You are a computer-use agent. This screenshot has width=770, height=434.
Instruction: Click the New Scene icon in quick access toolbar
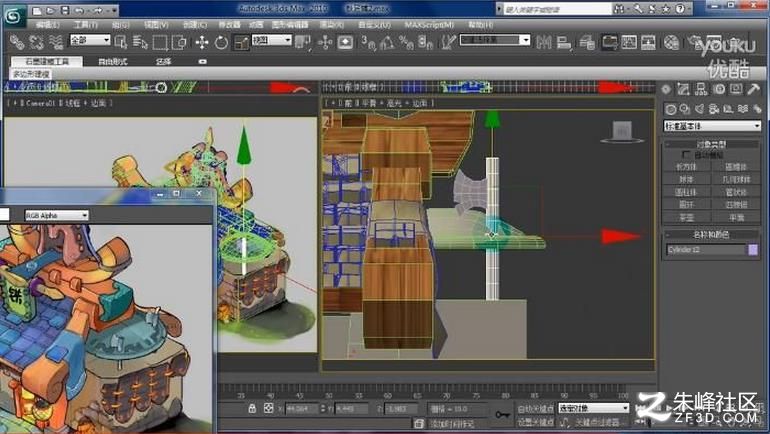37,10
